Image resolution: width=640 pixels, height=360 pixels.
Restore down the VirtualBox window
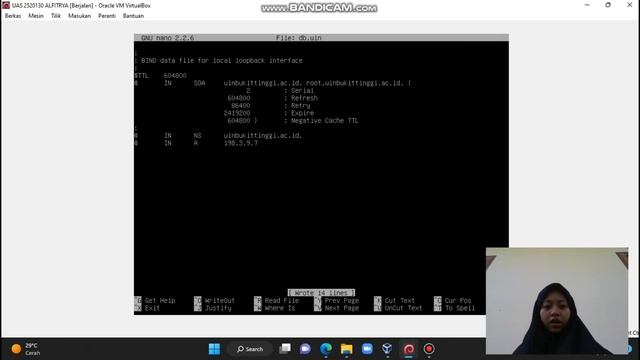[x=608, y=5]
